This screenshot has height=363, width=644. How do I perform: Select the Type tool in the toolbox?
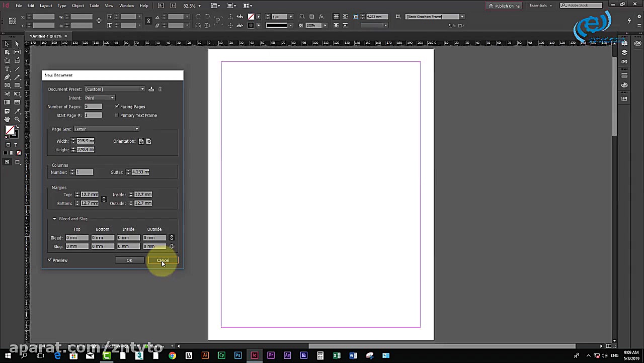(x=7, y=69)
